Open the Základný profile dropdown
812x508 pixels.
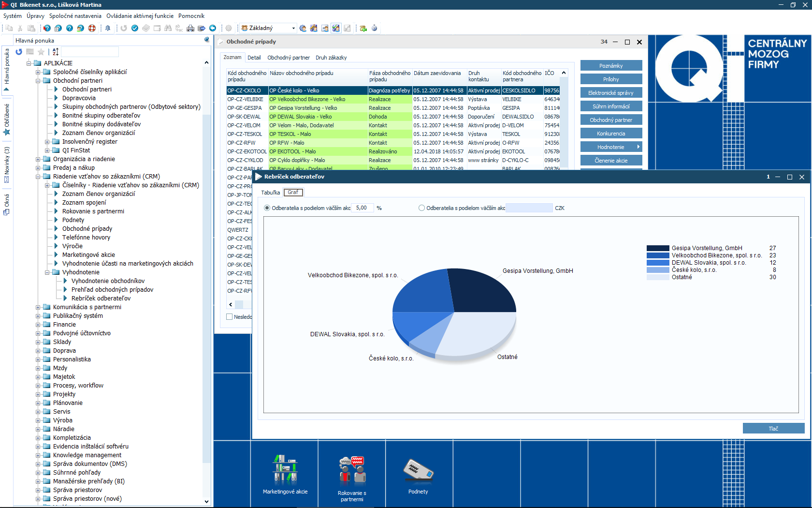tap(293, 28)
